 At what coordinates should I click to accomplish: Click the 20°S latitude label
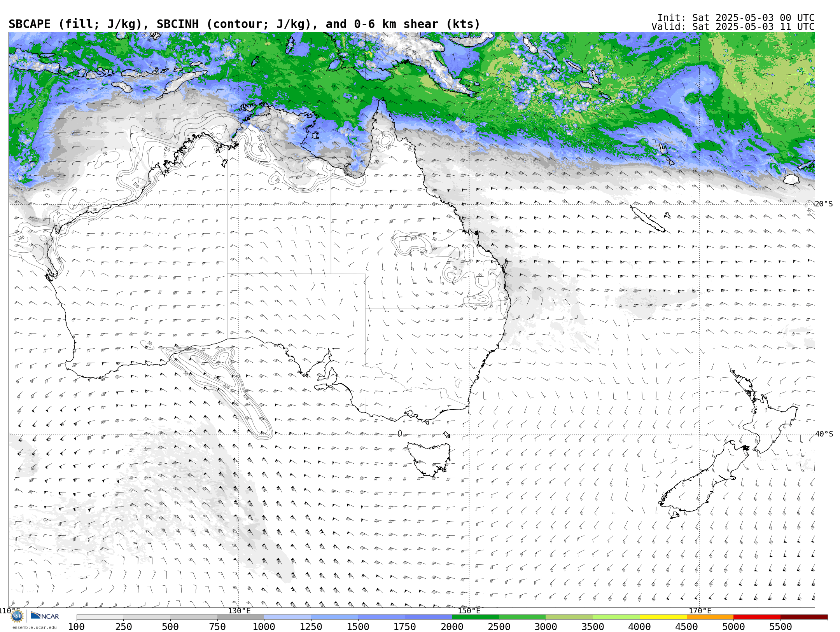pyautogui.click(x=824, y=204)
